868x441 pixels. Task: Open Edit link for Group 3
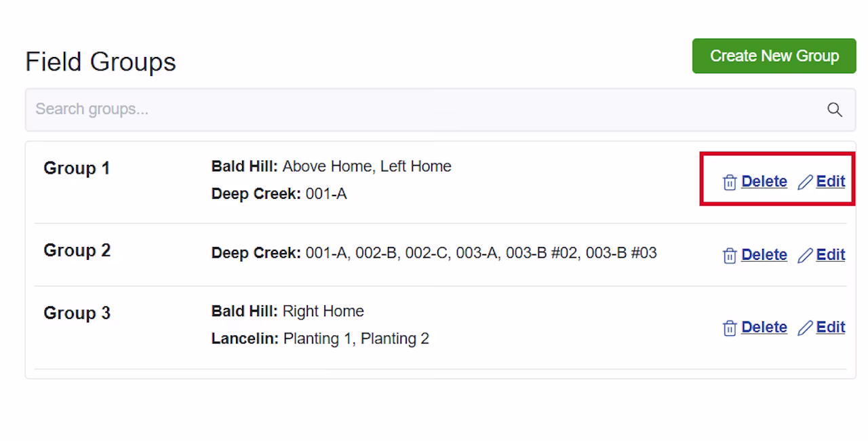(x=831, y=327)
